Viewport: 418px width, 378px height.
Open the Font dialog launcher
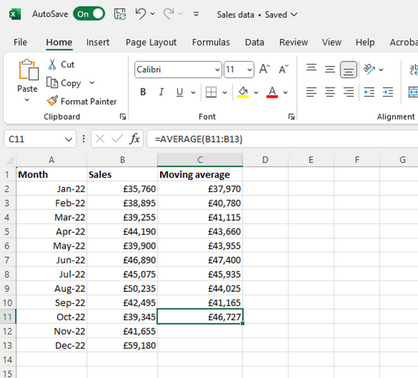(x=291, y=116)
